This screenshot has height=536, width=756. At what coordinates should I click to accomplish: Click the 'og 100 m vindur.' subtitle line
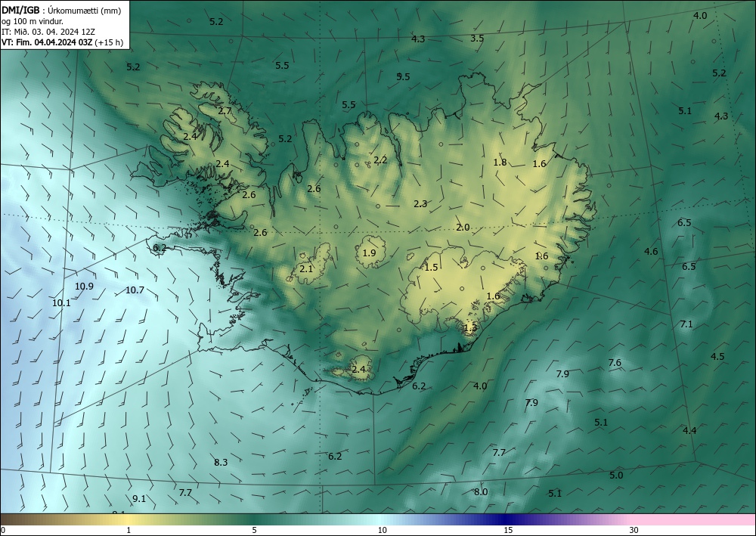click(33, 21)
